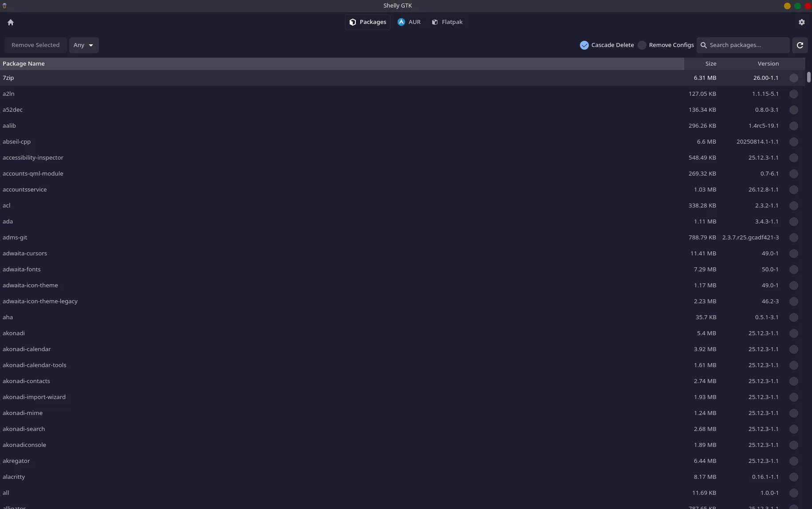Viewport: 812px width, 509px height.
Task: Sort by the Size column header
Action: point(702,64)
